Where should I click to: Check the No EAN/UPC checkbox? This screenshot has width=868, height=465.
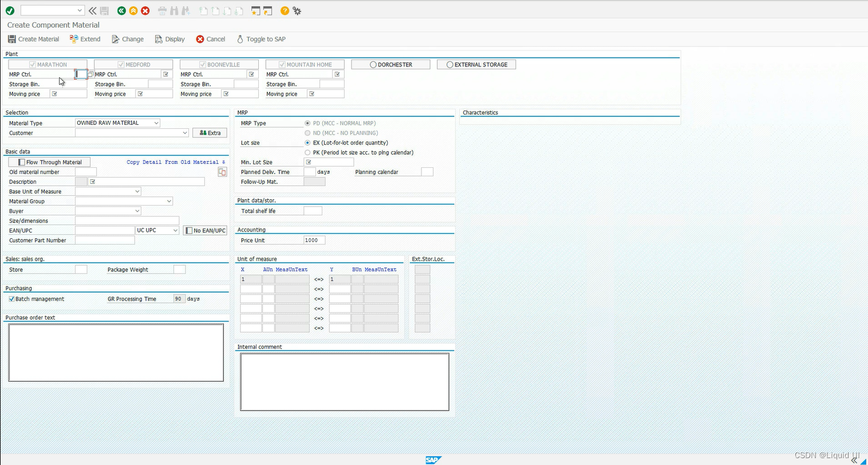tap(189, 230)
